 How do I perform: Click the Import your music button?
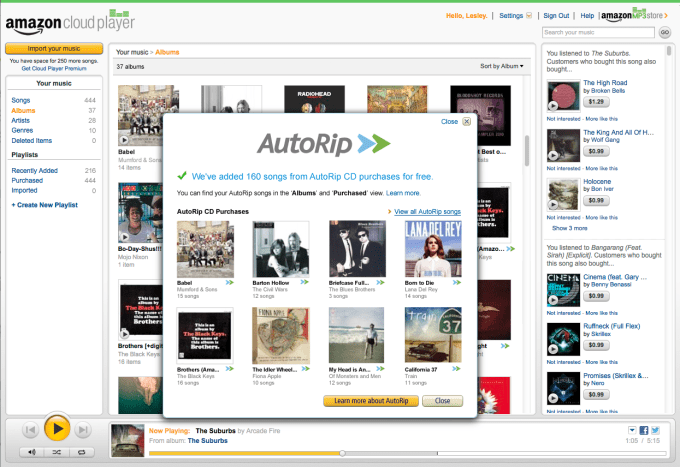54,49
